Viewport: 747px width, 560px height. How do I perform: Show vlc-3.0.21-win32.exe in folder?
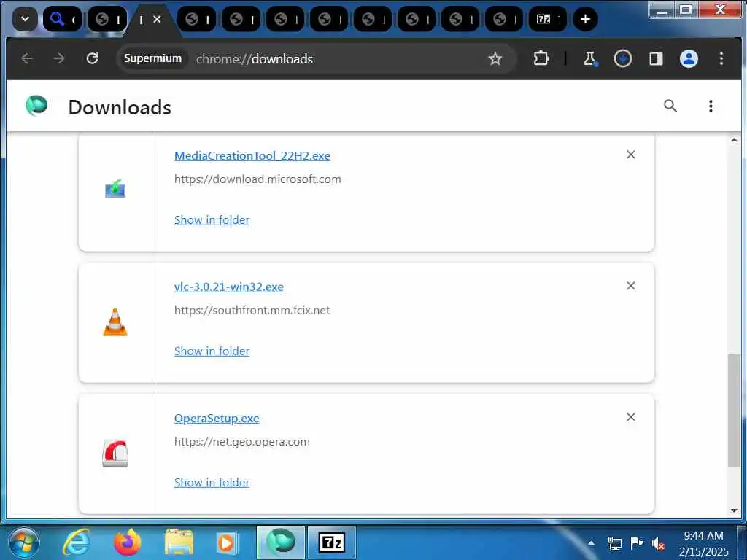coord(212,351)
